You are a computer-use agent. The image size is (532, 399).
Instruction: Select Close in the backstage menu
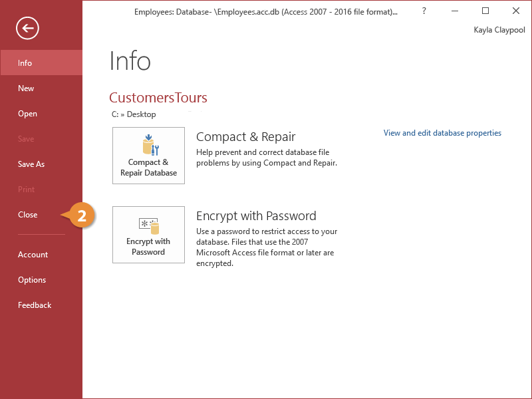coord(28,215)
